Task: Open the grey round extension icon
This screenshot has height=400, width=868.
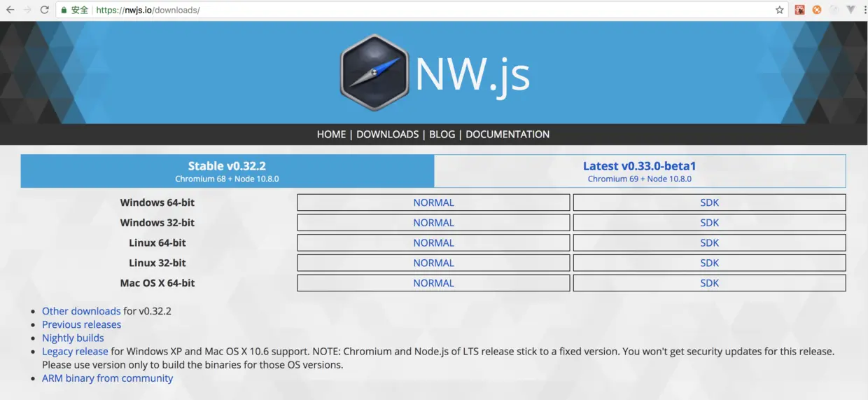Action: 834,10
